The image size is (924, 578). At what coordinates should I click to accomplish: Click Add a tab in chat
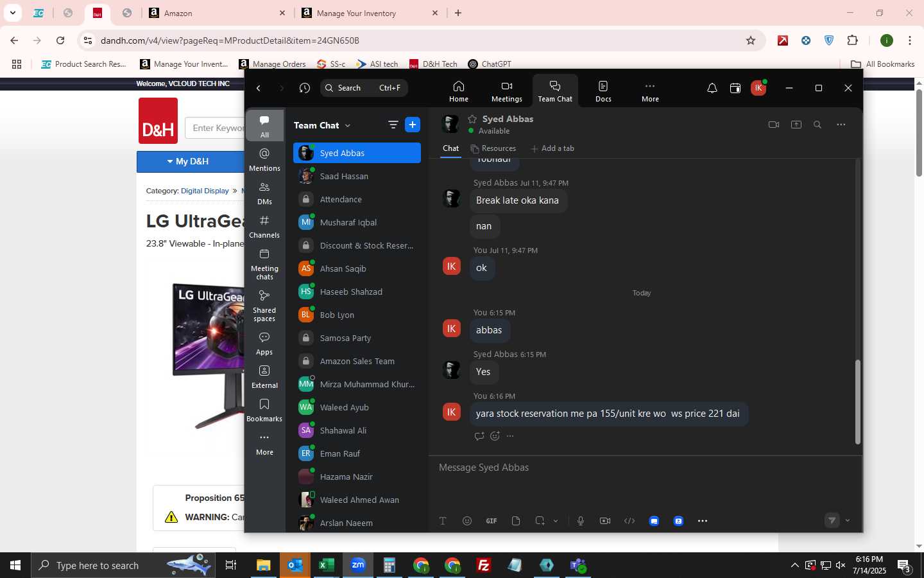pos(552,148)
